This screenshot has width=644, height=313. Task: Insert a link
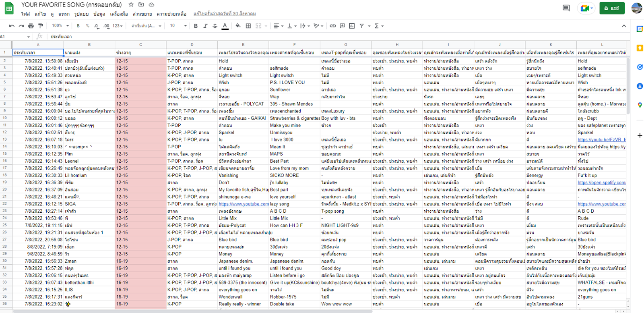point(333,26)
